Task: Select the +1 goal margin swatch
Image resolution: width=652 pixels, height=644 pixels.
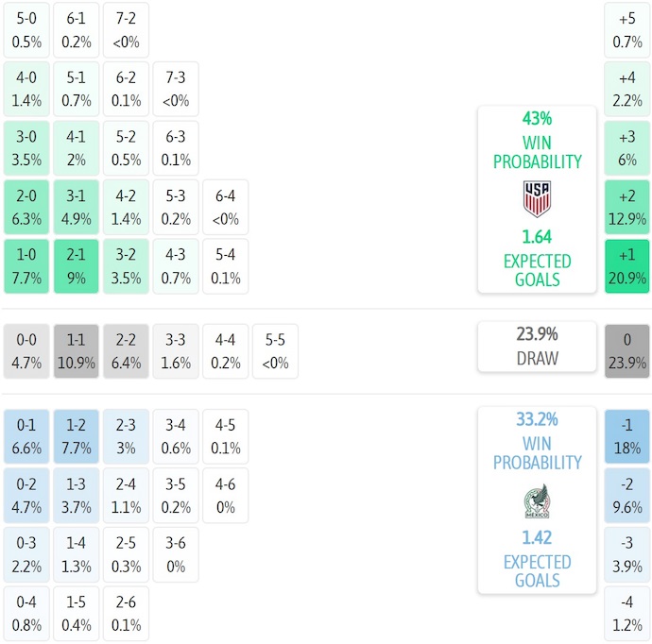Action: click(x=627, y=266)
